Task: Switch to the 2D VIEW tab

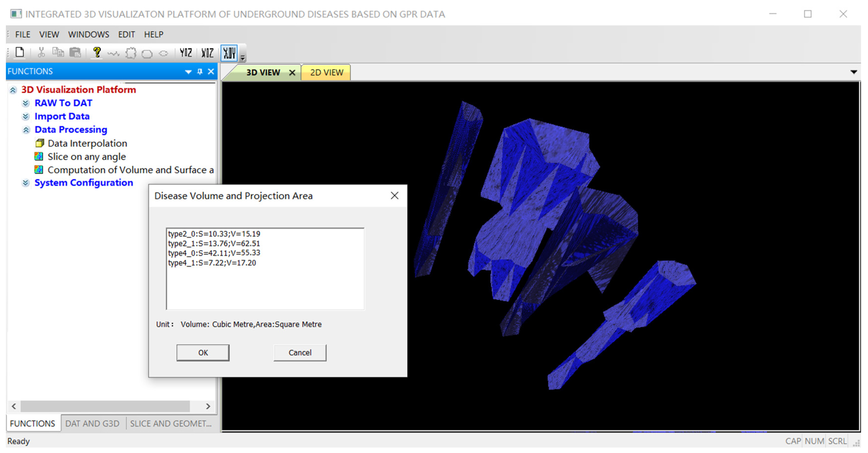Action: click(x=326, y=73)
